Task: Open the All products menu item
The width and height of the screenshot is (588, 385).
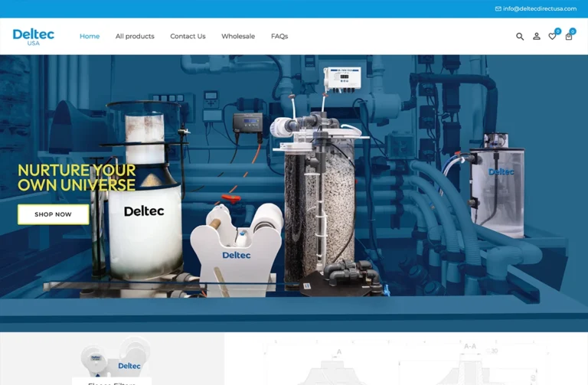Action: pos(135,37)
